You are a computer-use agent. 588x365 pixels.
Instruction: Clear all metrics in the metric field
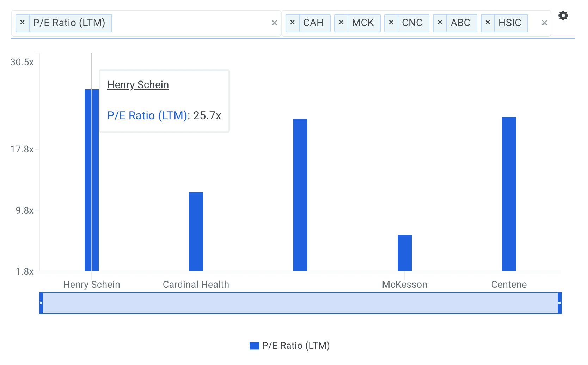point(274,23)
